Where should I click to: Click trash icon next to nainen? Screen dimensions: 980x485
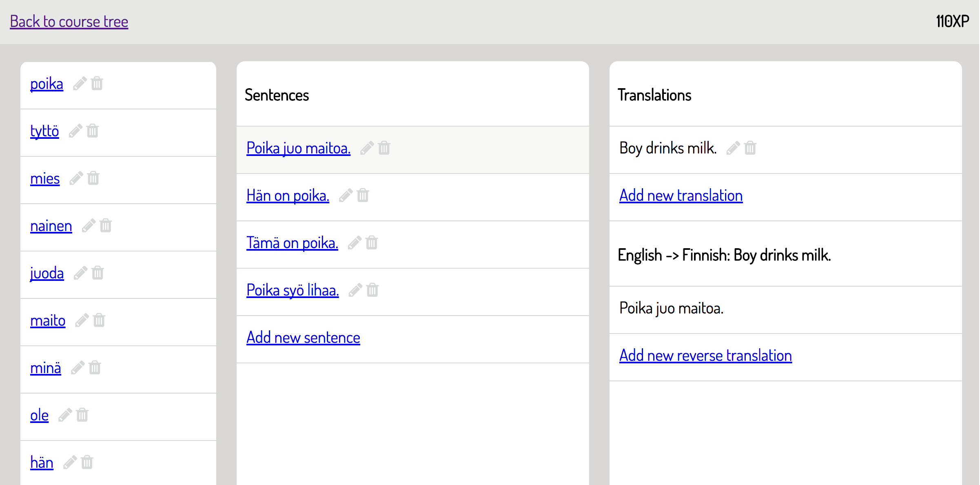(106, 226)
